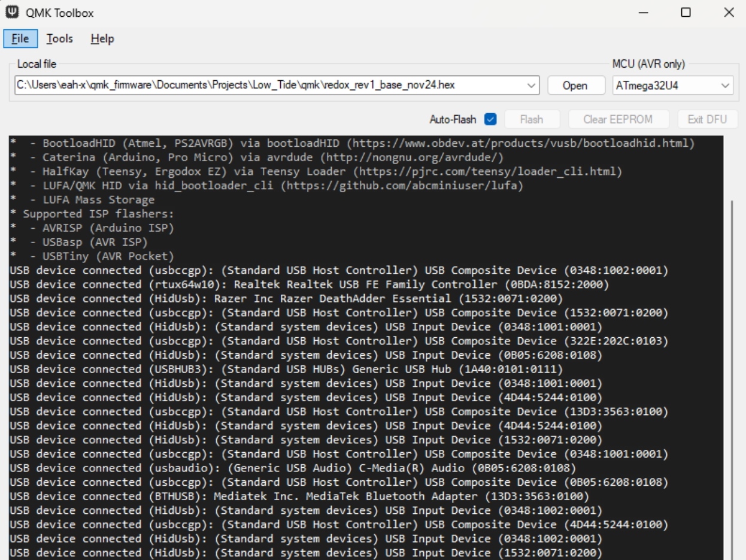Screen dimensions: 746x560
Task: Minimize the QMK Toolbox window
Action: (642, 13)
